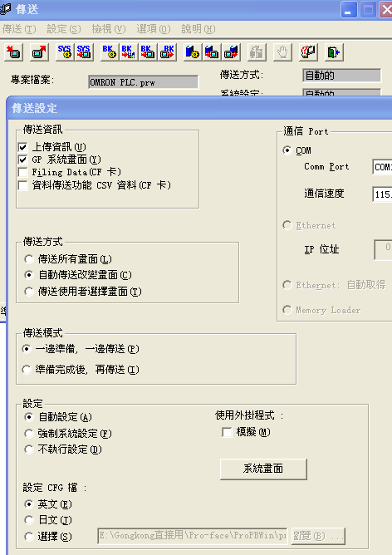The height and width of the screenshot is (555, 392).
Task: Open help via the question mark toolbar icon
Action: pyautogui.click(x=308, y=52)
